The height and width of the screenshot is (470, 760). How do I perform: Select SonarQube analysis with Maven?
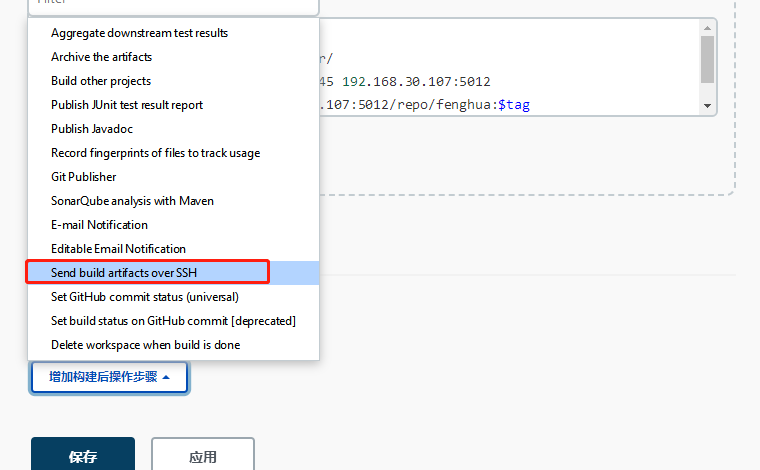[173, 201]
